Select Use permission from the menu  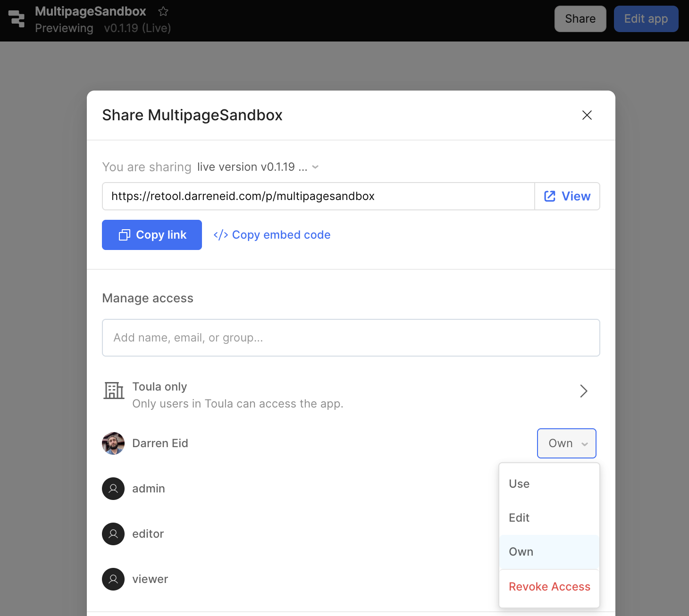click(519, 484)
